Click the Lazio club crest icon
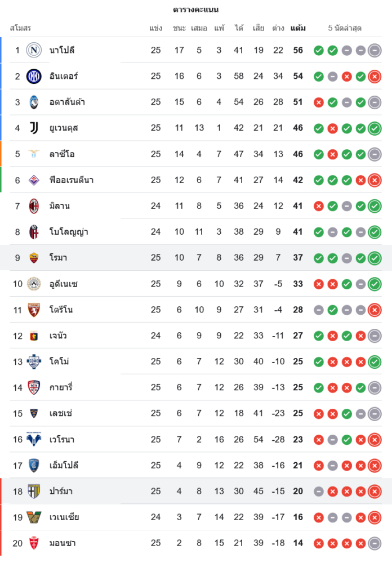 click(x=34, y=154)
